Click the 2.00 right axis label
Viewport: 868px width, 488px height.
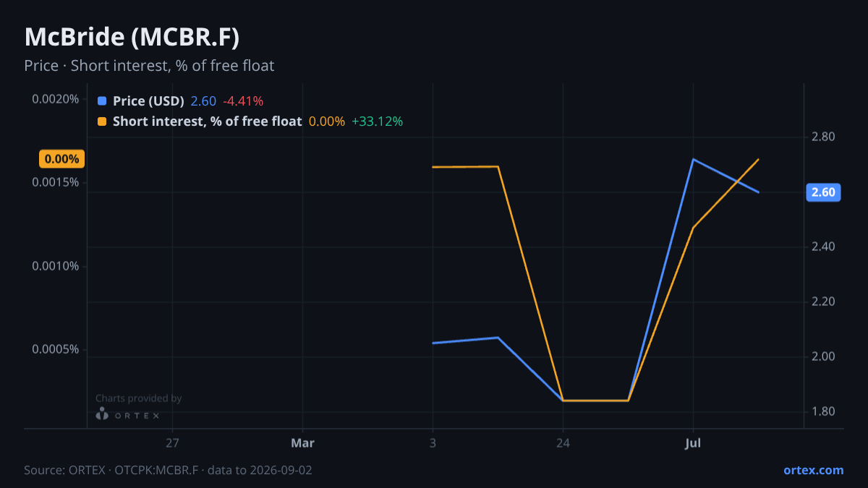(824, 357)
